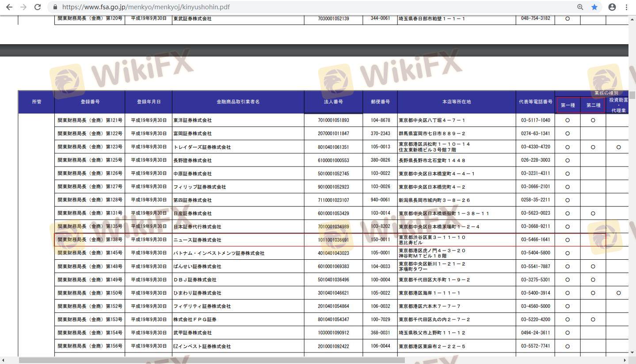Viewport: 636px width, 364px height.
Task: Open Chrome's three-dot menu
Action: pyautogui.click(x=627, y=7)
